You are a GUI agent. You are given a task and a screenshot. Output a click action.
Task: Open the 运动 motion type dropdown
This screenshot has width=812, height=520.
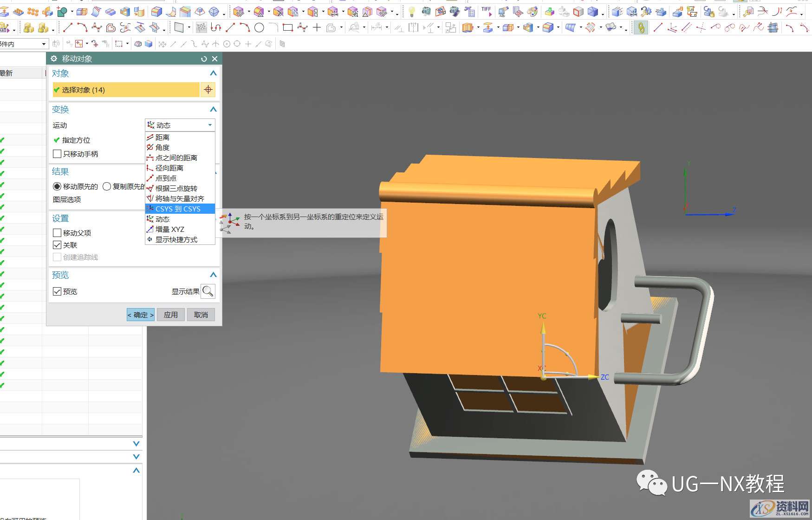[x=180, y=125]
